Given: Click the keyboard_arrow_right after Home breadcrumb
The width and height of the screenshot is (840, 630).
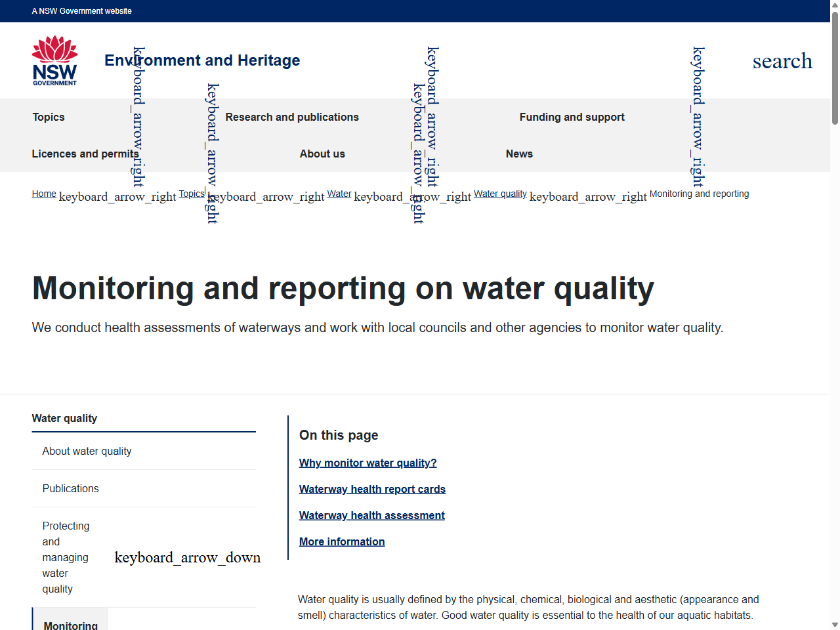Looking at the screenshot, I should (x=117, y=196).
